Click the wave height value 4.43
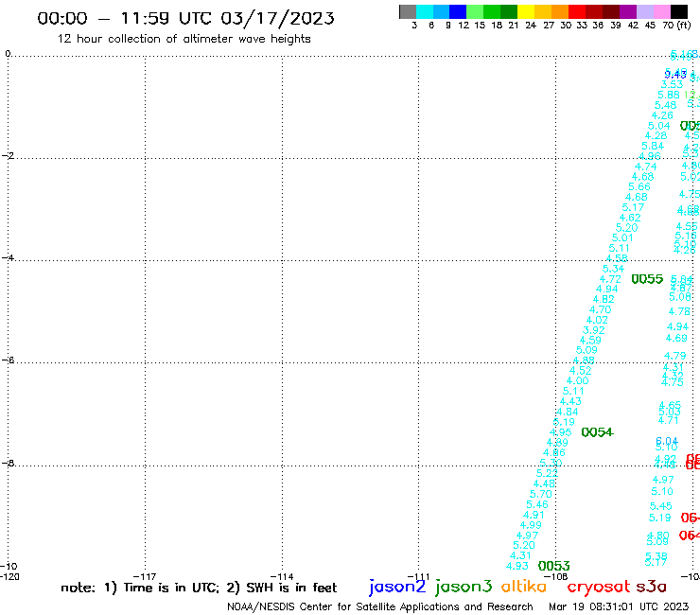Image resolution: width=700 pixels, height=615 pixels. pos(570,401)
